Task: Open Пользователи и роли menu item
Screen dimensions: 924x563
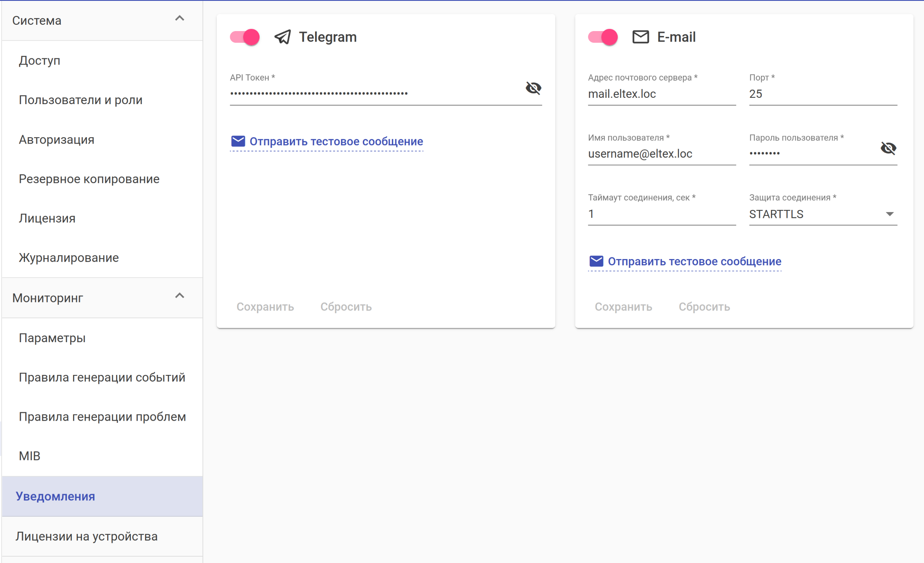Action: pyautogui.click(x=81, y=100)
